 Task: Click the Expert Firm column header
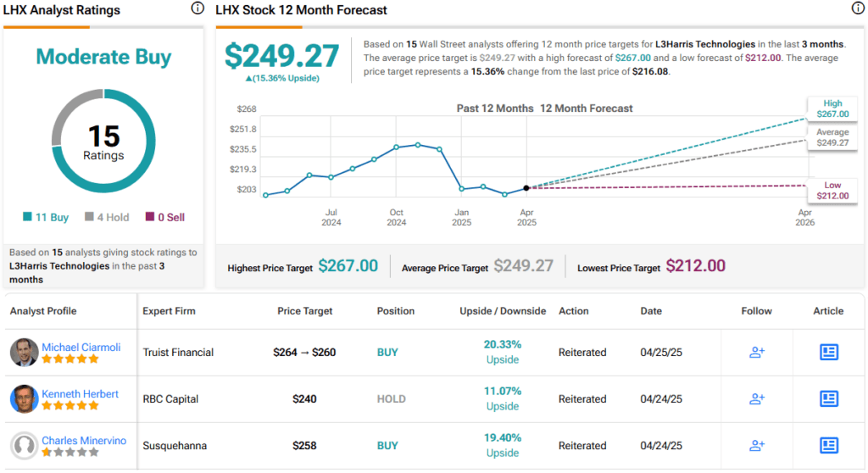click(x=169, y=311)
